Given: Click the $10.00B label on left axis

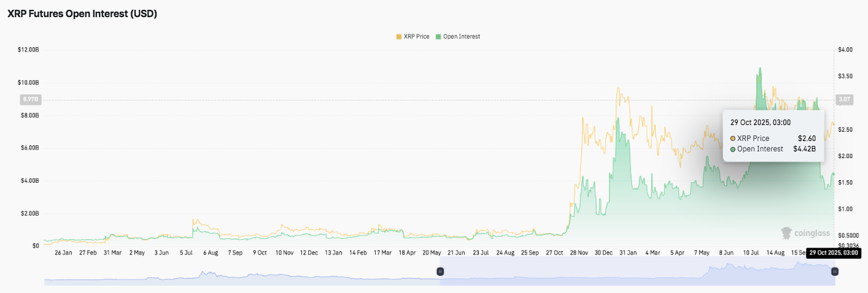Looking at the screenshot, I should click(x=29, y=82).
